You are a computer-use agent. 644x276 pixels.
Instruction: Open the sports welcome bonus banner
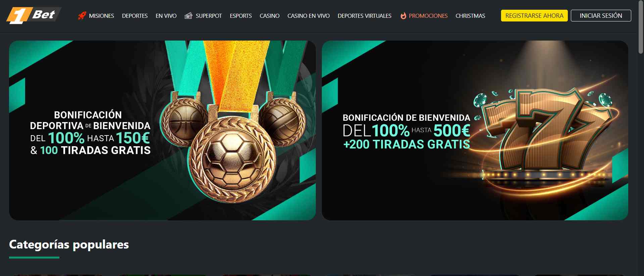coord(162,130)
